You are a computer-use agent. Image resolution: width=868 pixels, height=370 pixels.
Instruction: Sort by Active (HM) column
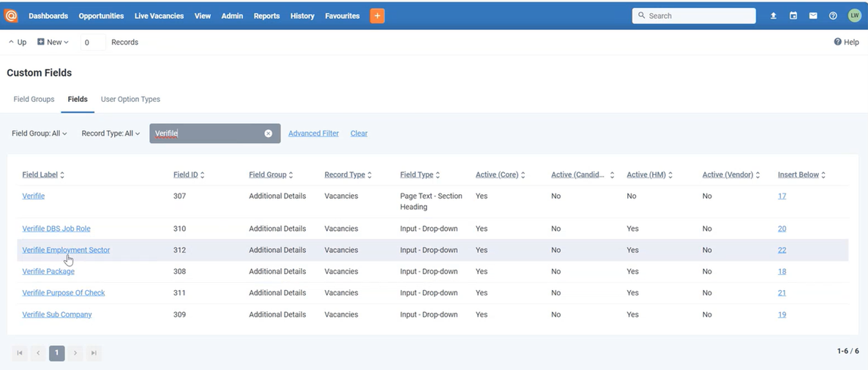click(649, 174)
